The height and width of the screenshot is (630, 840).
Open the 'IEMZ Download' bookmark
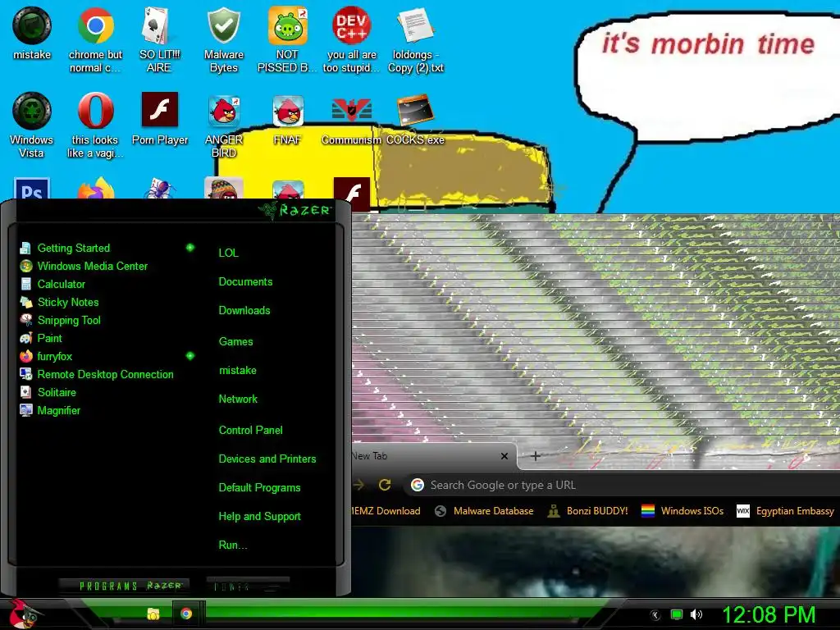[x=386, y=511]
